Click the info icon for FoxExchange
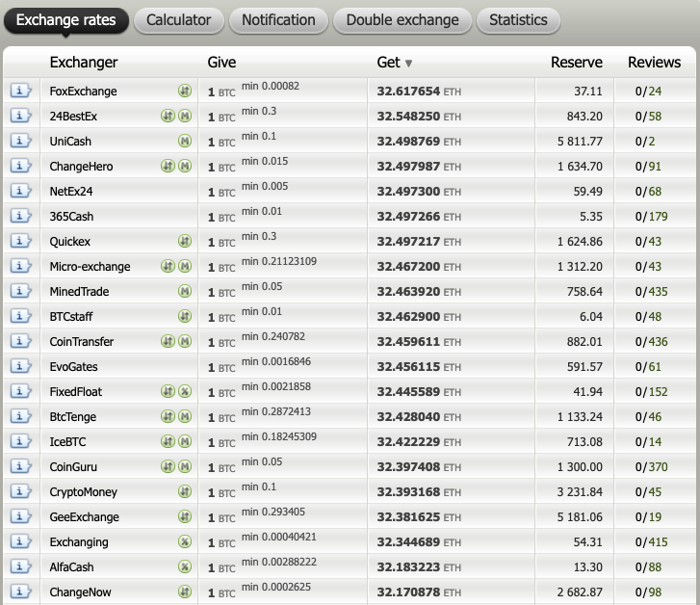 tap(20, 92)
